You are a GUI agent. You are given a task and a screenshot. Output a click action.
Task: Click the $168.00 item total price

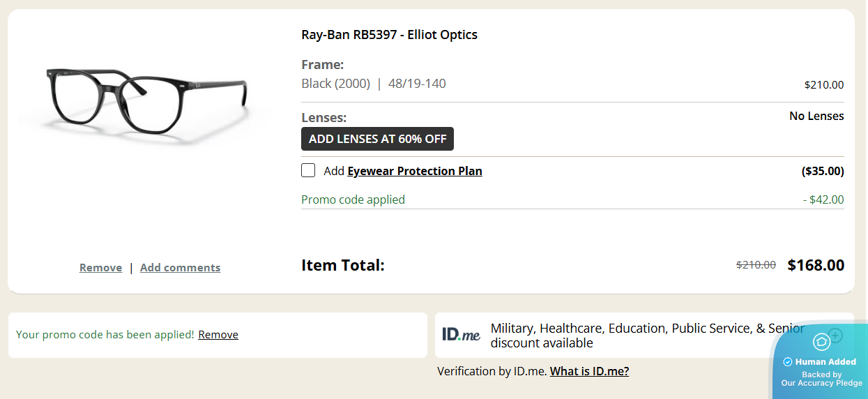coord(816,266)
